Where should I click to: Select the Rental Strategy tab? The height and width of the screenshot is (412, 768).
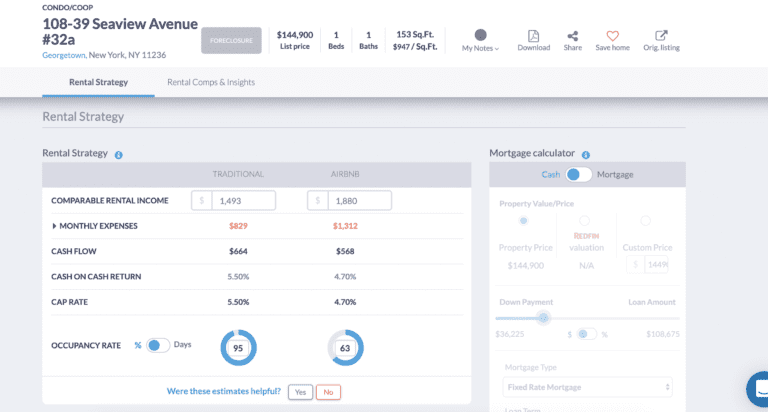coord(98,82)
